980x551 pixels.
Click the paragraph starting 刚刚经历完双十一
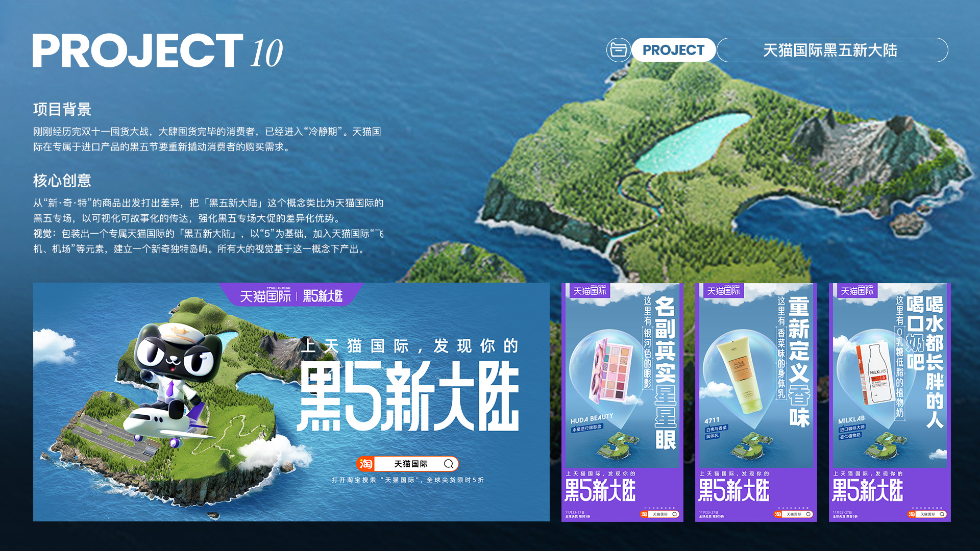207,139
